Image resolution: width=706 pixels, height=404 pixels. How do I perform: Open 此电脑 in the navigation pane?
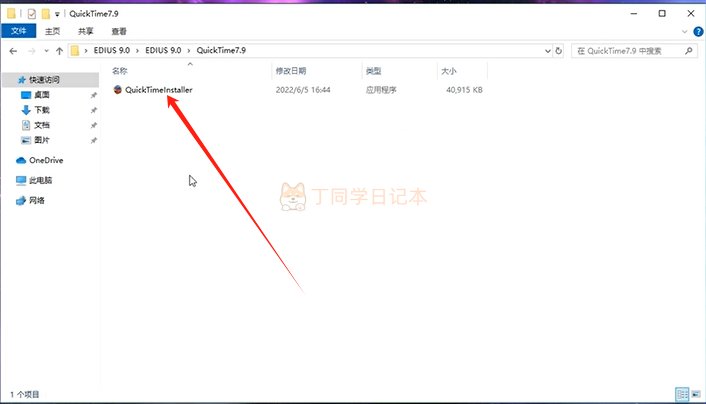(41, 180)
